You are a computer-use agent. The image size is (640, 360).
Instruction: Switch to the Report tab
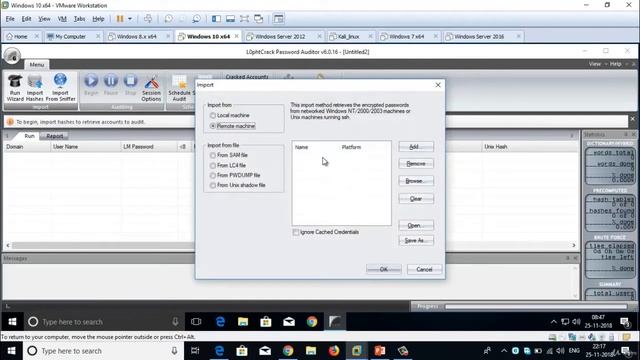click(x=54, y=136)
